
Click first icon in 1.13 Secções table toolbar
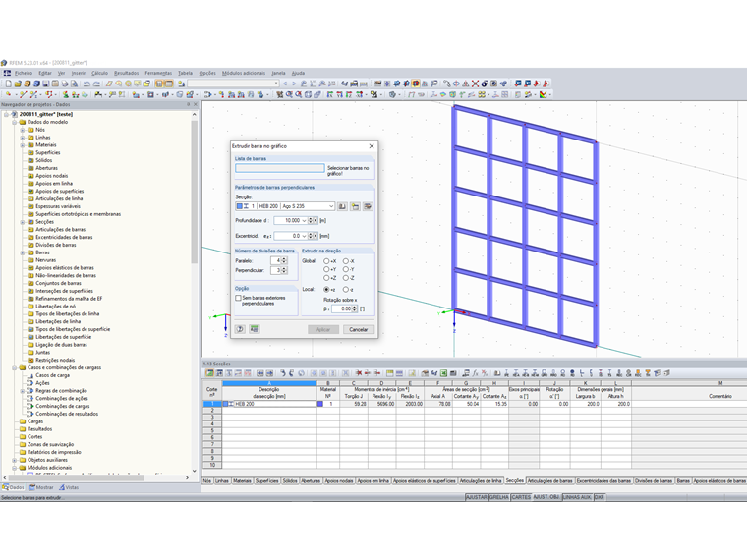209,373
